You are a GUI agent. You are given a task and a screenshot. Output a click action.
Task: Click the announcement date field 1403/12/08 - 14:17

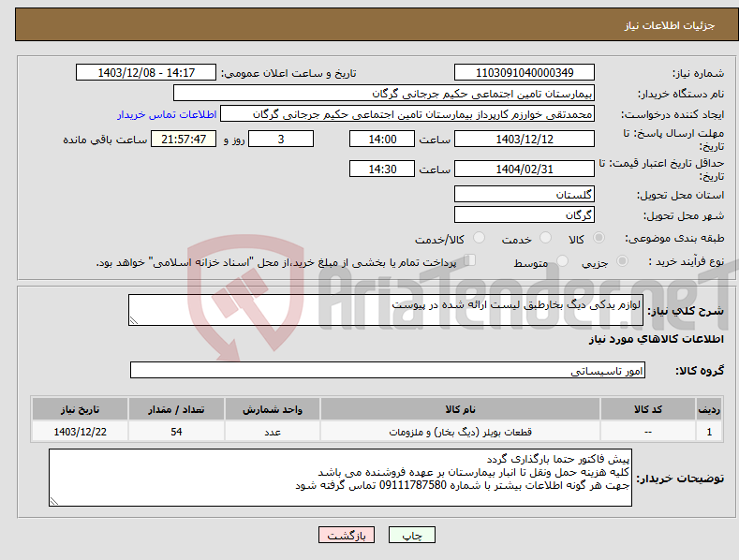(146, 73)
